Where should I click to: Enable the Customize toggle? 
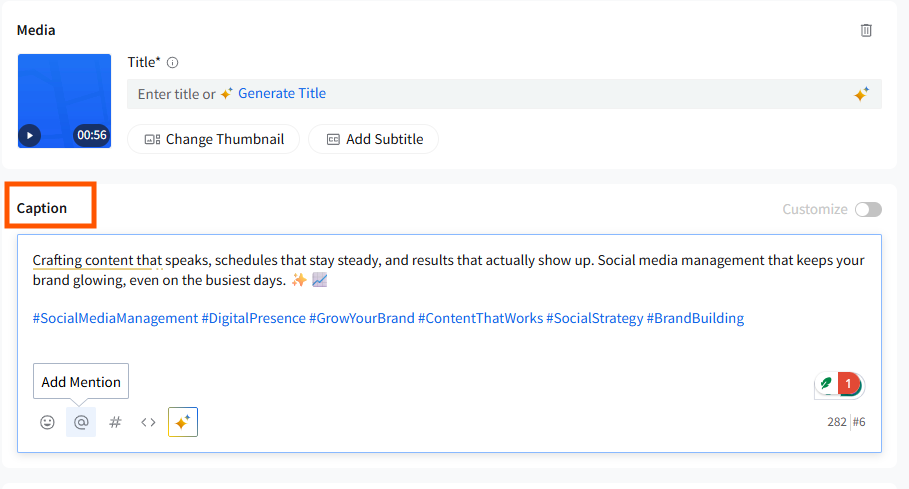(x=868, y=209)
